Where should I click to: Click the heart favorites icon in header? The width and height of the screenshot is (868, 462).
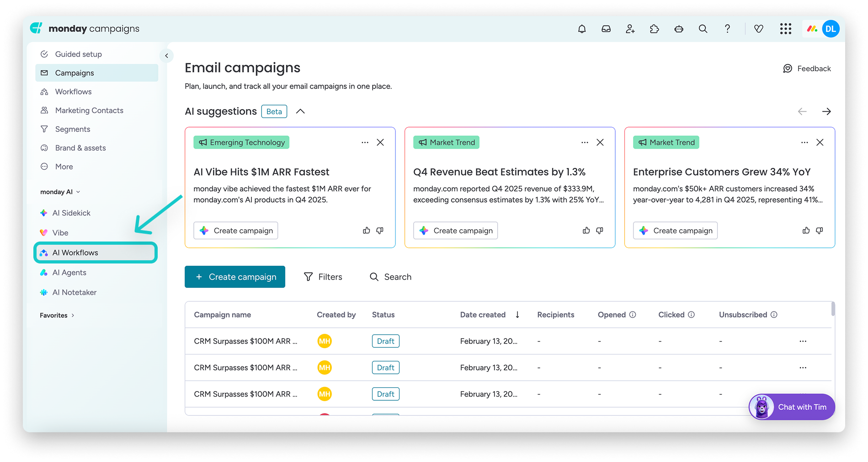(759, 29)
